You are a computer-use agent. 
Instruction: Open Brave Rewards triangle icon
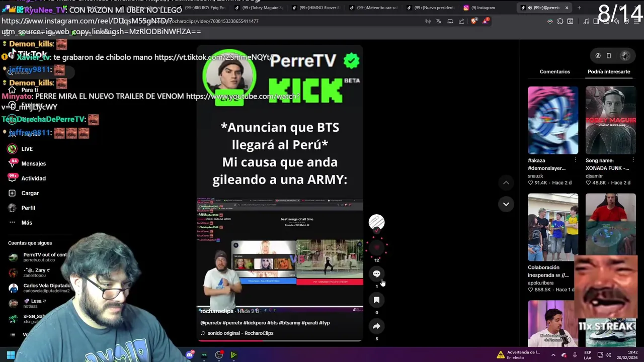[x=485, y=21]
